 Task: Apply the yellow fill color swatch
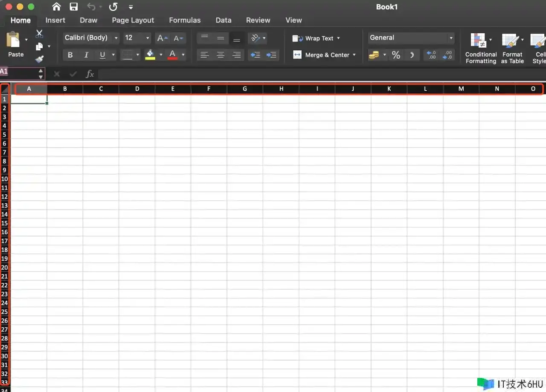[x=150, y=55]
